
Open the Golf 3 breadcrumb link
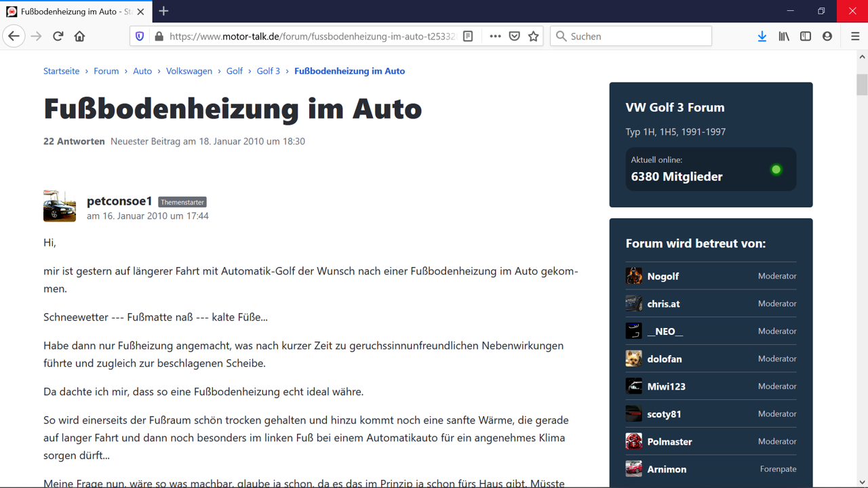point(269,70)
